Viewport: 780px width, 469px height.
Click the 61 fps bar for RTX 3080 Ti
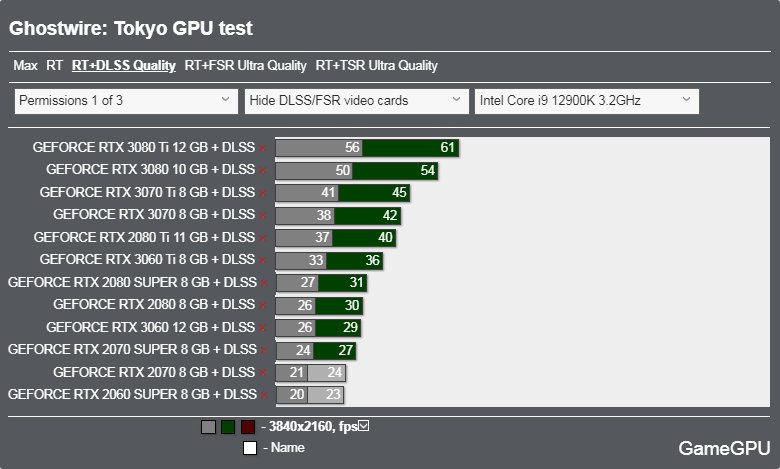(410, 148)
